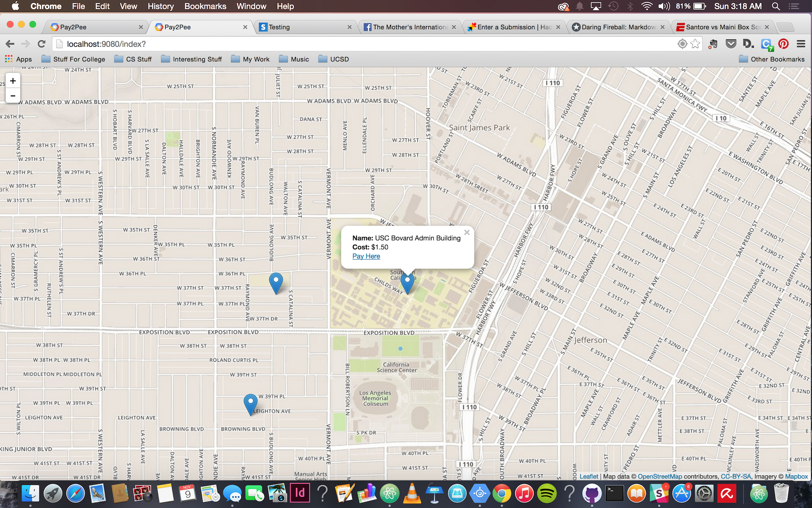
Task: Switch to Daring Fireball tab
Action: [617, 27]
